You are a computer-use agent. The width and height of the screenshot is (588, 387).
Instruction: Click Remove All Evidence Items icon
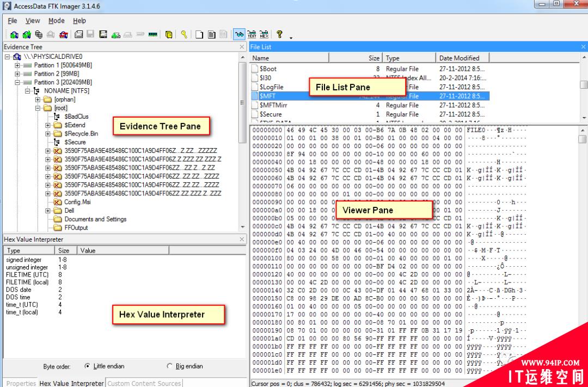[x=63, y=34]
